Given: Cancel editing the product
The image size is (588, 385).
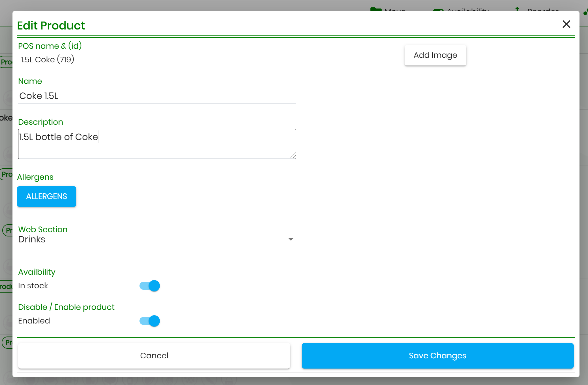Looking at the screenshot, I should [154, 356].
